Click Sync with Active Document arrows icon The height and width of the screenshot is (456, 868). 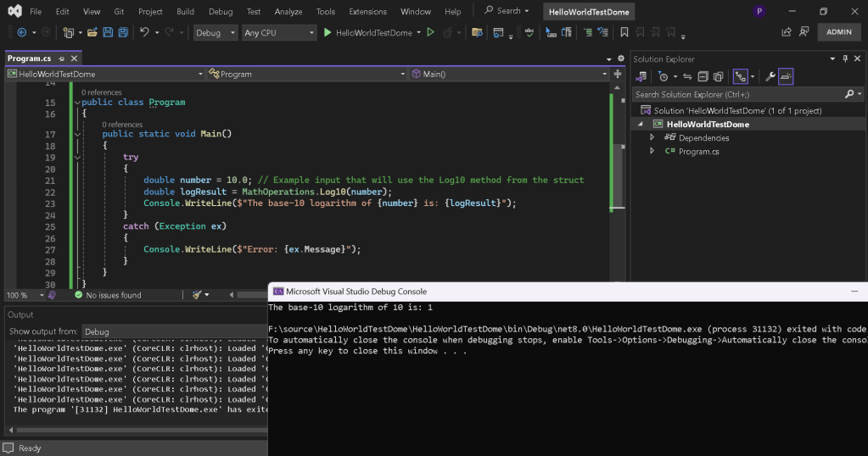click(x=687, y=77)
